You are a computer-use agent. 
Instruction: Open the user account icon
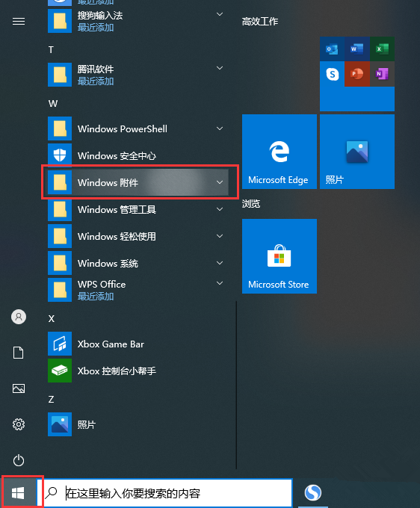(19, 317)
